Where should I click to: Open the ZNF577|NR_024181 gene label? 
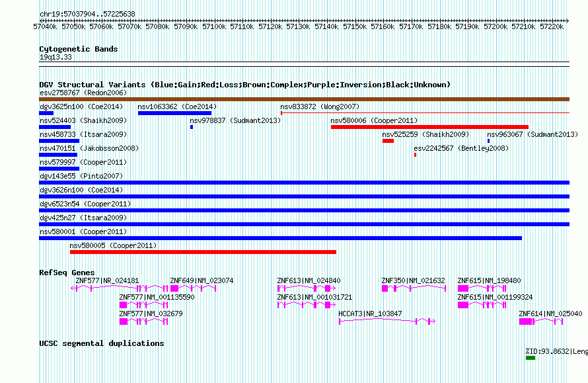click(x=107, y=280)
